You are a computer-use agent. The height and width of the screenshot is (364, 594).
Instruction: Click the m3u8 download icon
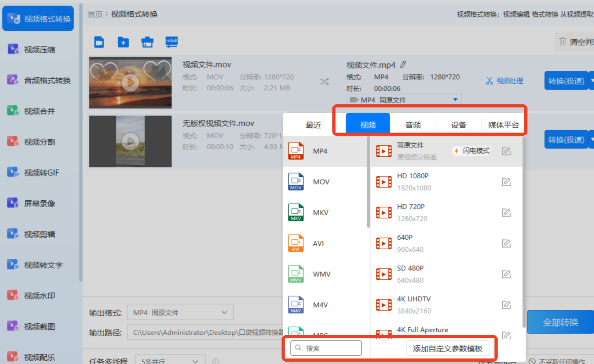pos(171,42)
